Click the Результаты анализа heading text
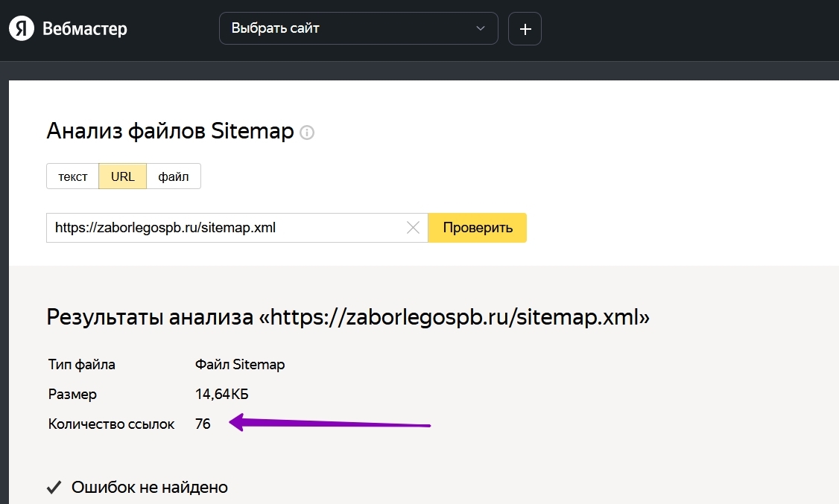Image resolution: width=839 pixels, height=504 pixels. [348, 318]
